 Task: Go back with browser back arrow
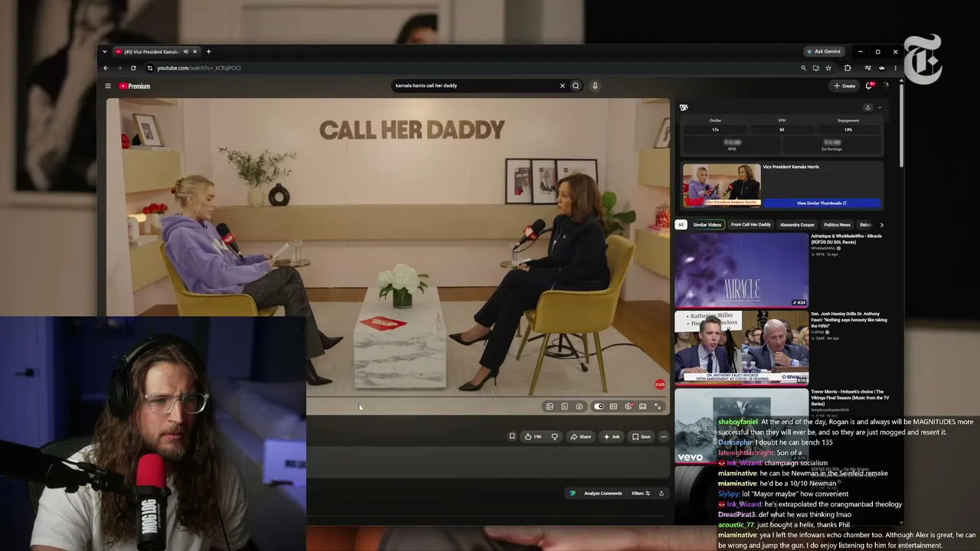coord(106,68)
